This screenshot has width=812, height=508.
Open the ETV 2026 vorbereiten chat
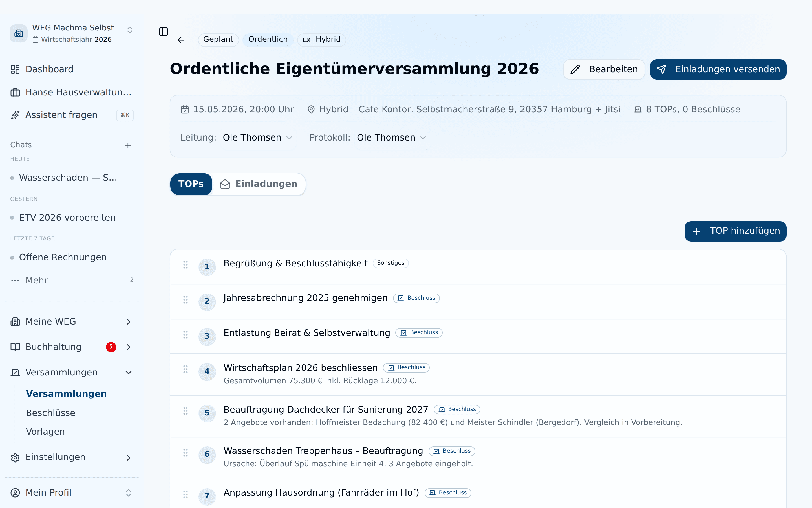(67, 218)
